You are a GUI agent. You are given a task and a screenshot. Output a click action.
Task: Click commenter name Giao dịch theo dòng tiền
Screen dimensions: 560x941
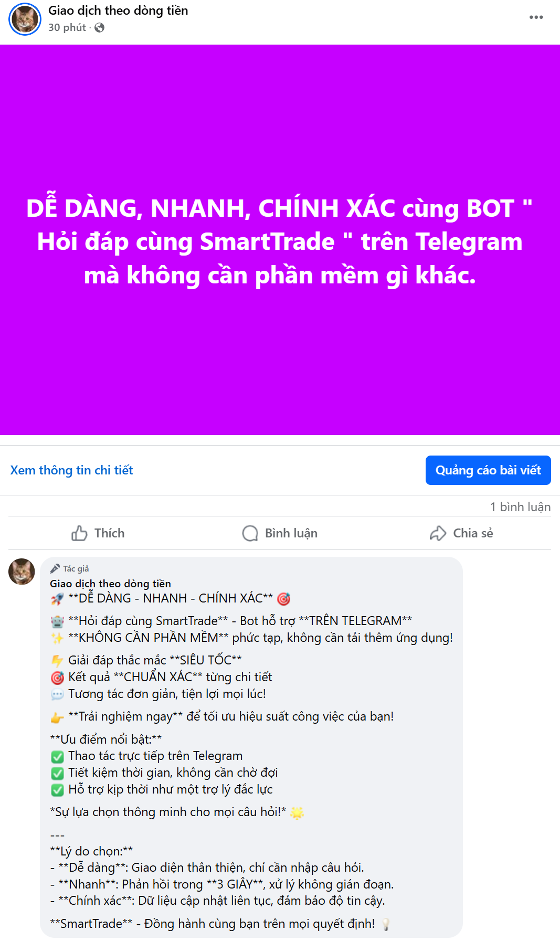pos(110,584)
